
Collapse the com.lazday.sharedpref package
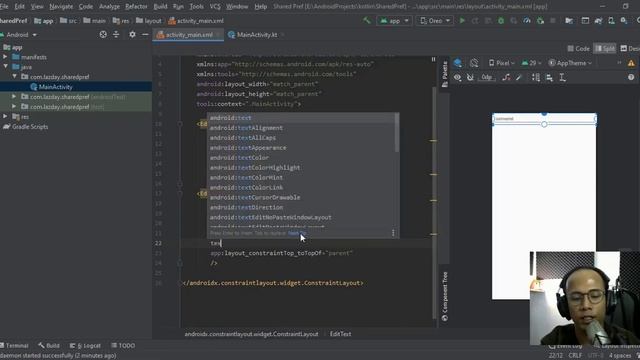[x=15, y=76]
